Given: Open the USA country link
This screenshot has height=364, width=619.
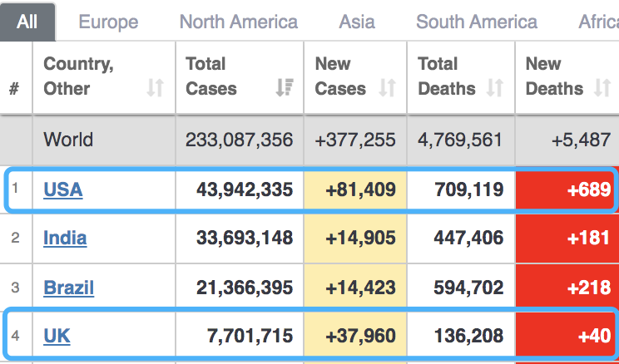Looking at the screenshot, I should point(63,190).
